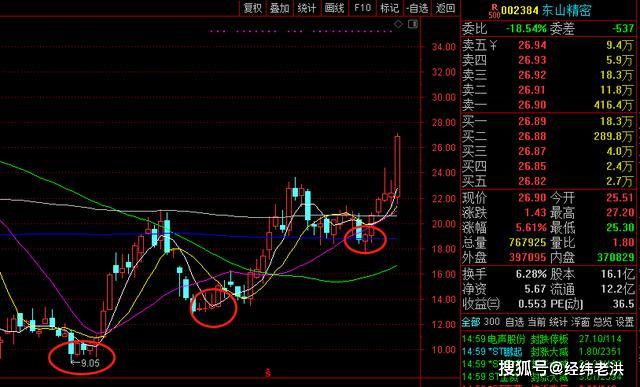The height and width of the screenshot is (387, 640).
Task: Click the 内盘 370829 value
Action: pyautogui.click(x=616, y=257)
